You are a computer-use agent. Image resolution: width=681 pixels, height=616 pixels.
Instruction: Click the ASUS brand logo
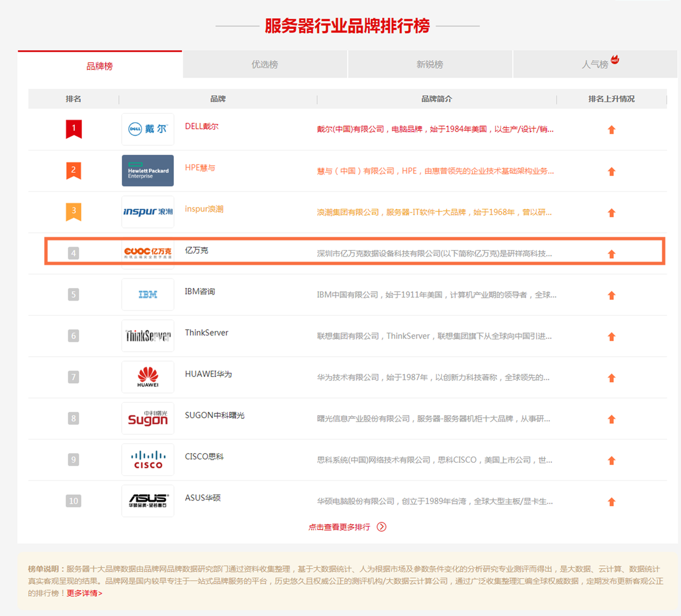148,501
